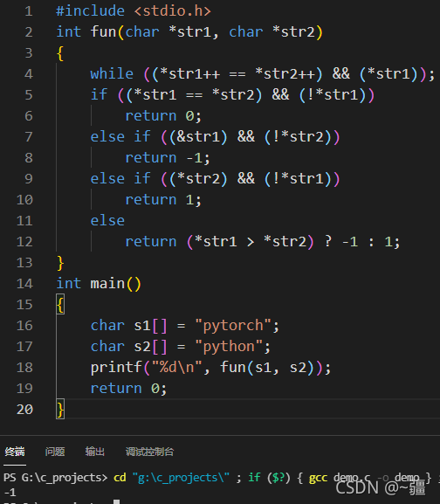Click line number 1 in the gutter
Image resolution: width=440 pixels, height=504 pixels.
click(29, 11)
